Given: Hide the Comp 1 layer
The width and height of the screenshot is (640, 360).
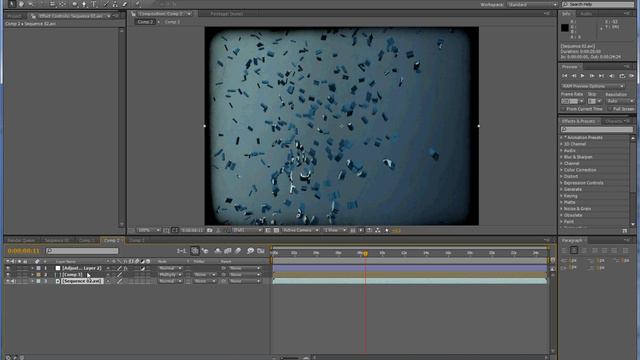Looking at the screenshot, I should pyautogui.click(x=8, y=275).
